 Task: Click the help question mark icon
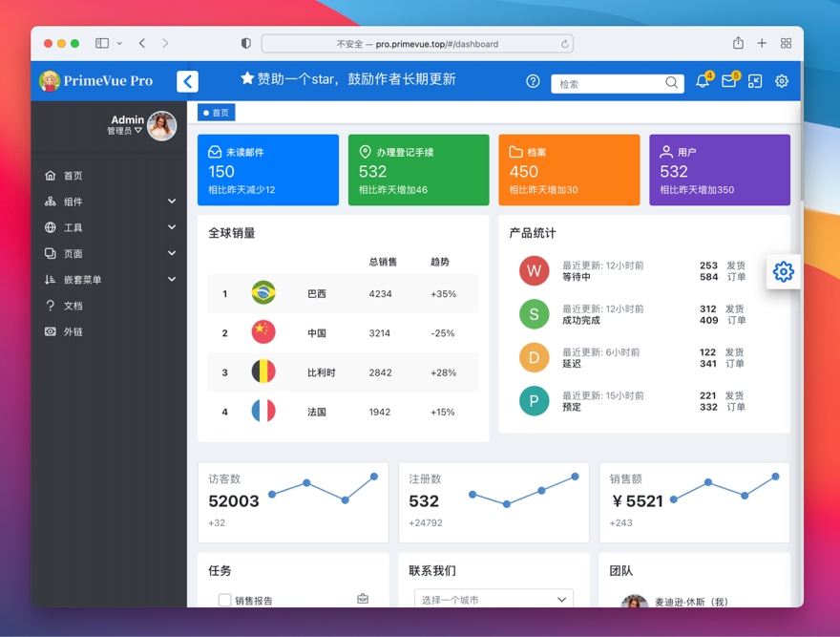click(x=533, y=82)
